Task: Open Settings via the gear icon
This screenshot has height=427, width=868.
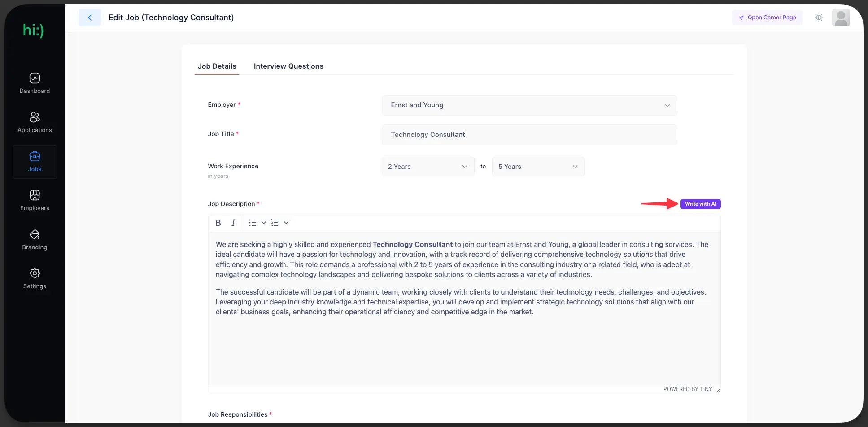Action: (35, 273)
